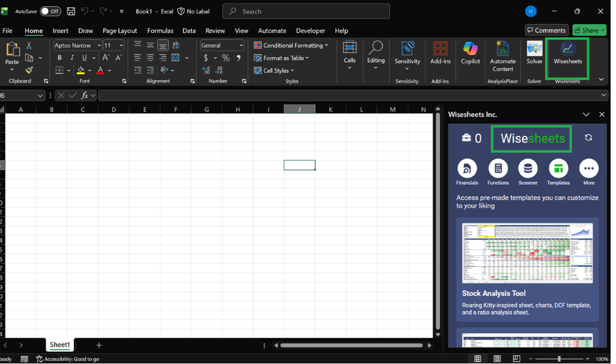
Task: Toggle align text right
Action: coord(164,58)
